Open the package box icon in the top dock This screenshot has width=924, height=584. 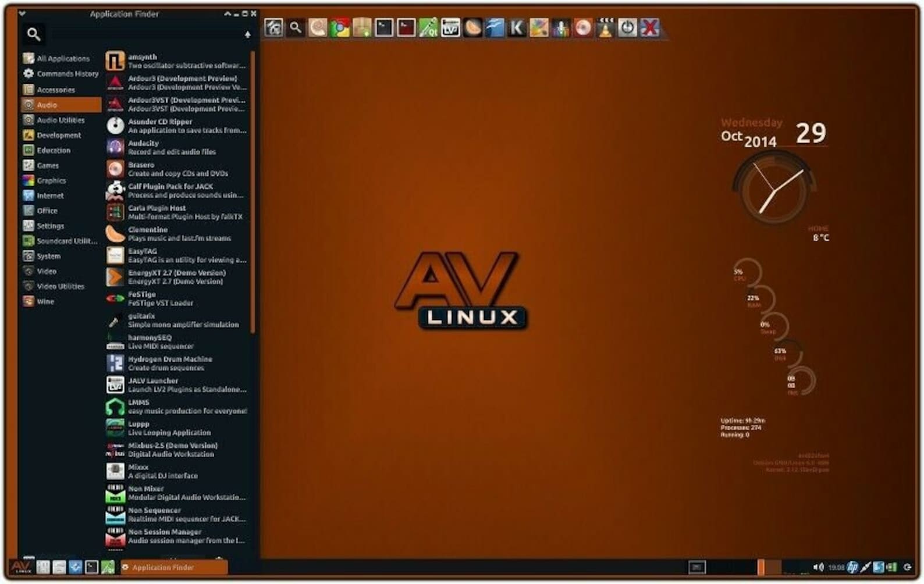tap(362, 27)
